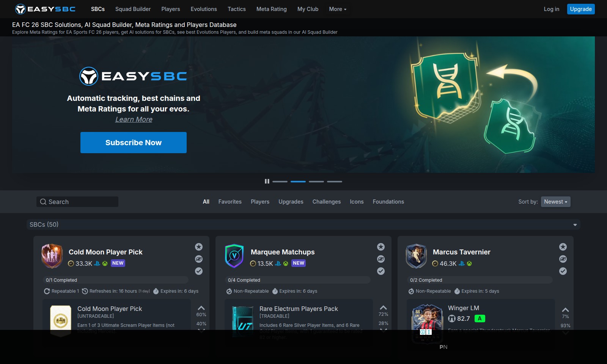Select the Foundations filter tab
This screenshot has height=364, width=607.
[x=388, y=202]
